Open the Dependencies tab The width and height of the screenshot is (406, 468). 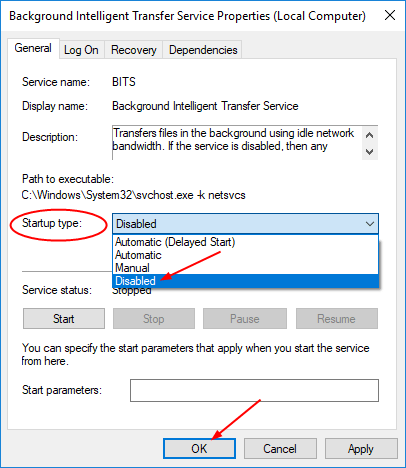[203, 50]
